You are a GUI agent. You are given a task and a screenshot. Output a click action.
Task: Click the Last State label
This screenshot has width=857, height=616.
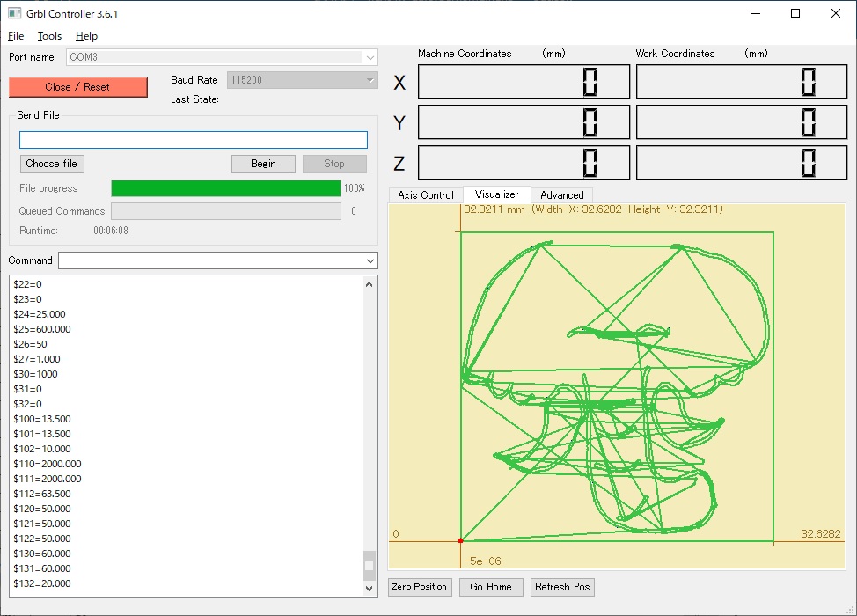click(x=194, y=99)
